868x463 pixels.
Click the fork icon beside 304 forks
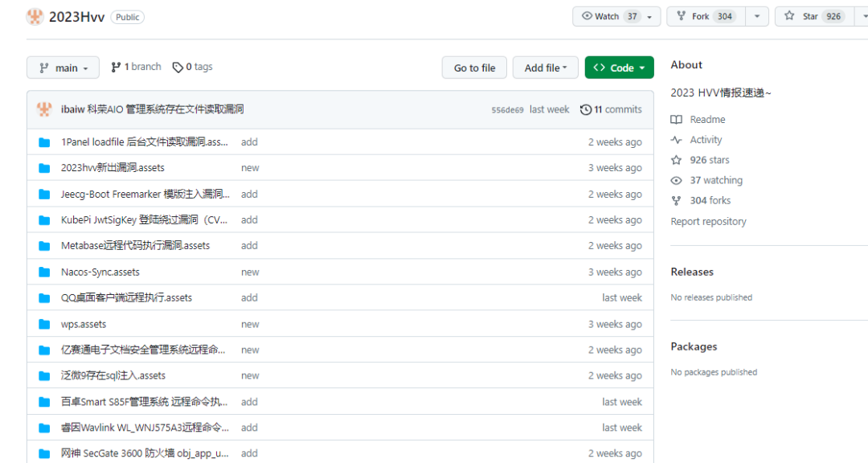pos(677,200)
